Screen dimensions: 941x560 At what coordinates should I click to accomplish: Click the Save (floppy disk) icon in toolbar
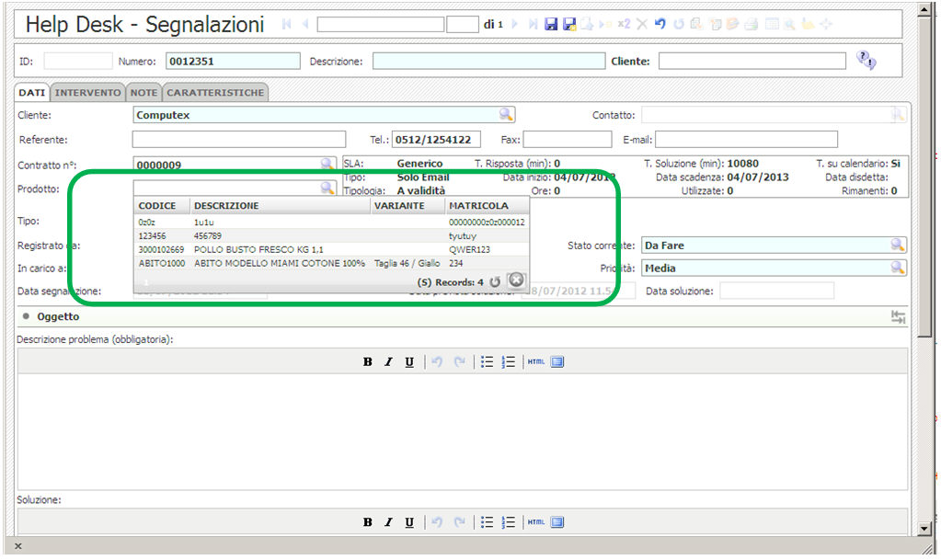point(551,25)
